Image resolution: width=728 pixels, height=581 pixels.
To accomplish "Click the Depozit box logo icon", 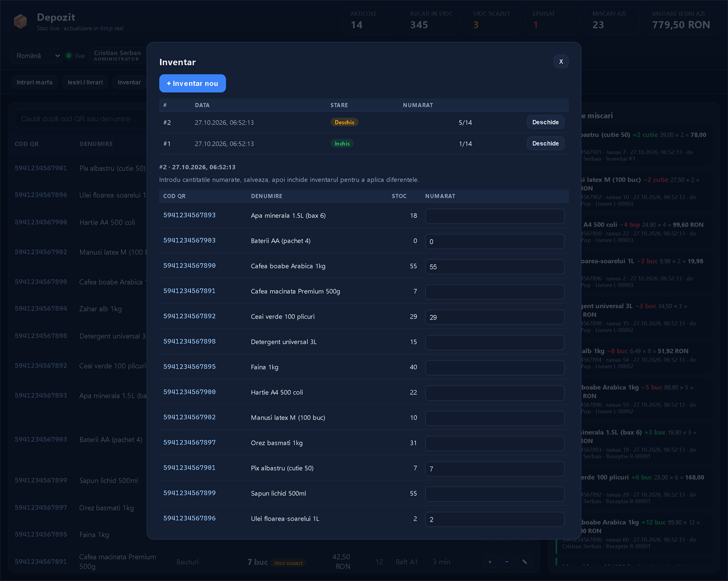I will point(20,22).
